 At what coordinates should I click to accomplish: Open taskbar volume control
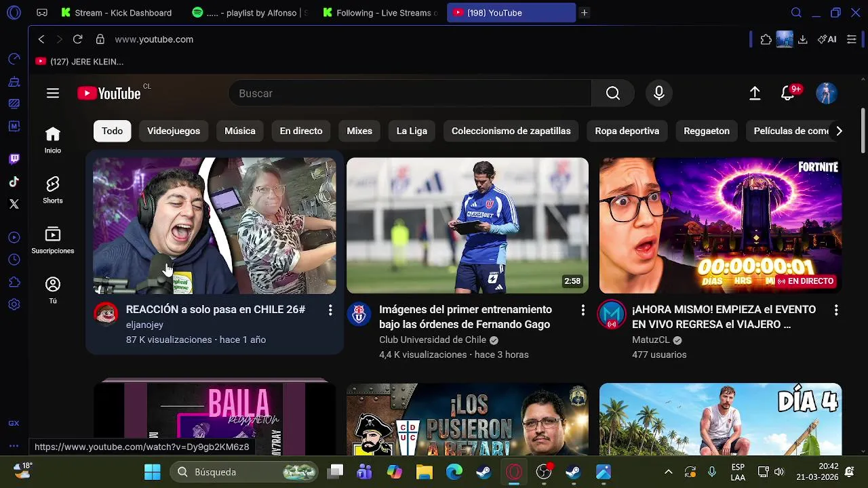coord(778,472)
